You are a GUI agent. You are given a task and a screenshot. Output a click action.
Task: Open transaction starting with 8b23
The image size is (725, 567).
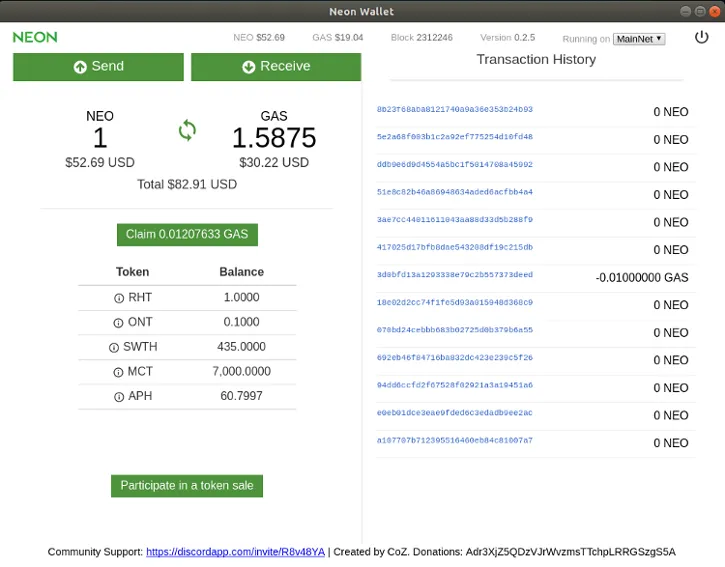pyautogui.click(x=455, y=109)
